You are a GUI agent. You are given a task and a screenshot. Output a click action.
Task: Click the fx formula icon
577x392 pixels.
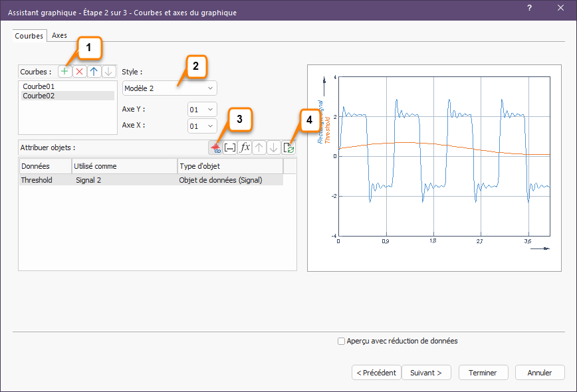[x=245, y=147]
